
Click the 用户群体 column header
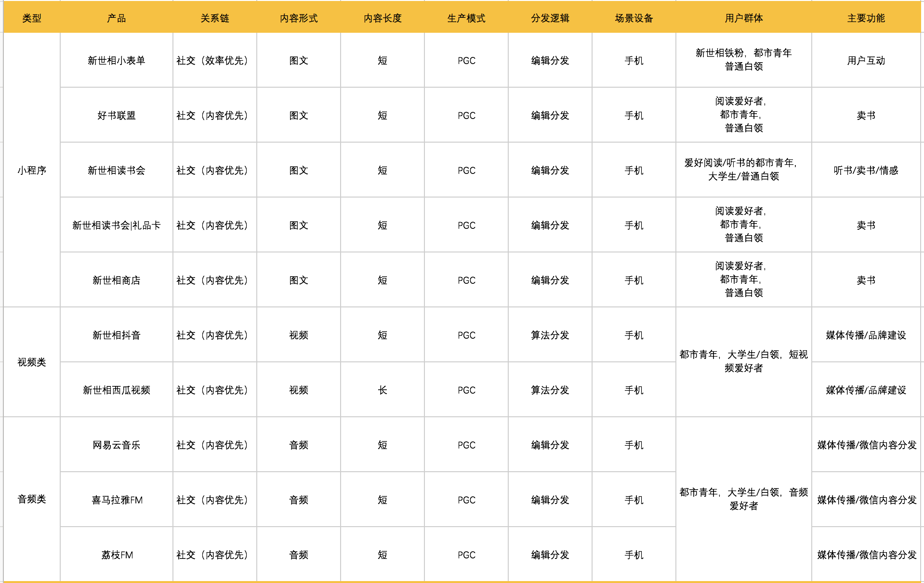click(743, 18)
